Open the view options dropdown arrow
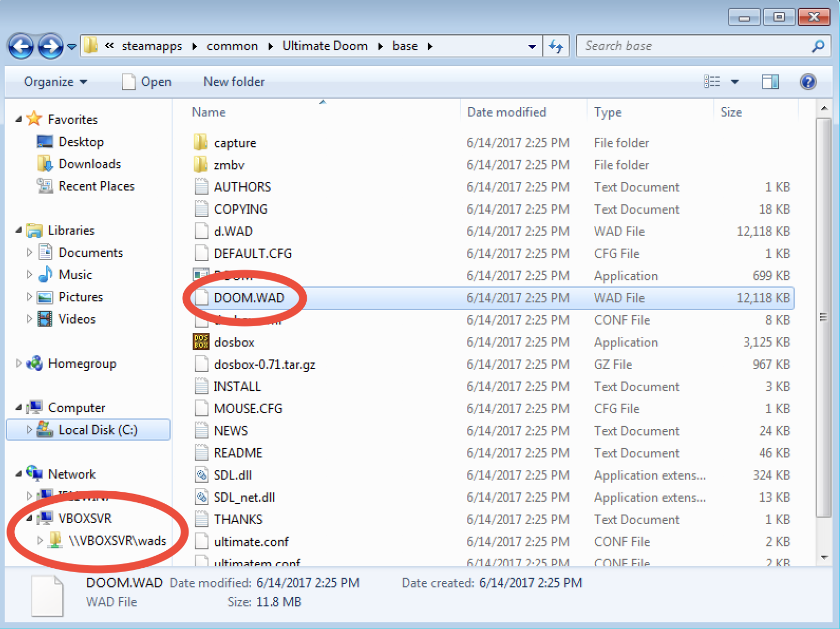 (735, 82)
